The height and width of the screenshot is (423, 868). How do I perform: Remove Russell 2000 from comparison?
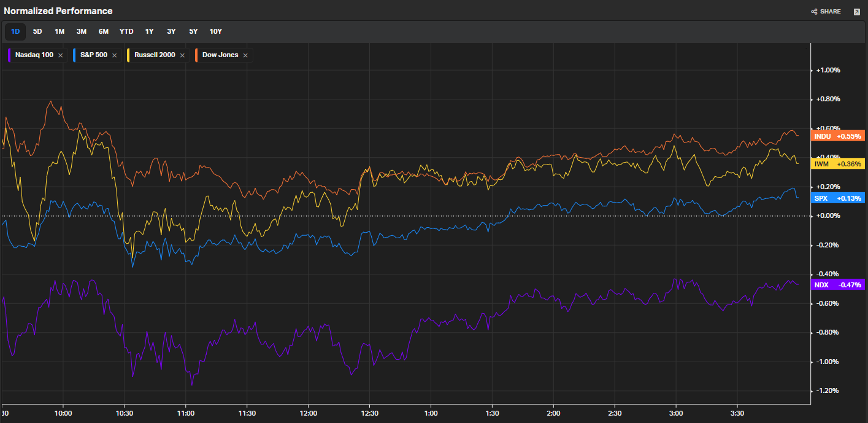click(x=182, y=55)
